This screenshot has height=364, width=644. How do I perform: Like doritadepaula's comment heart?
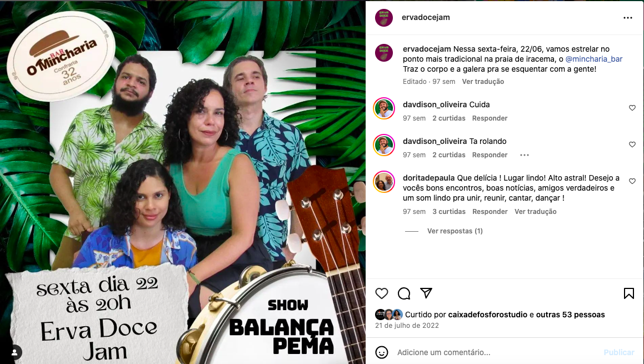(x=632, y=181)
